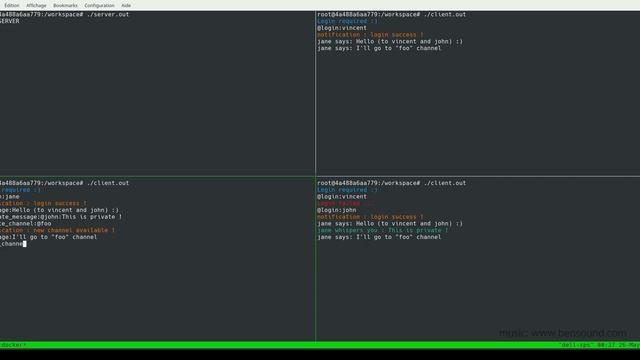Click '@login:vincent' in the lower right pane

click(x=342, y=196)
